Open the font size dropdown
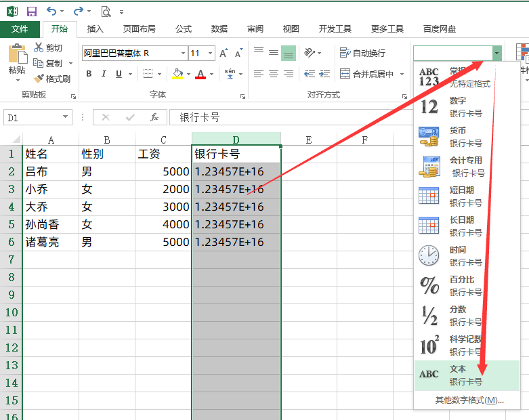529x420 pixels. pyautogui.click(x=210, y=53)
